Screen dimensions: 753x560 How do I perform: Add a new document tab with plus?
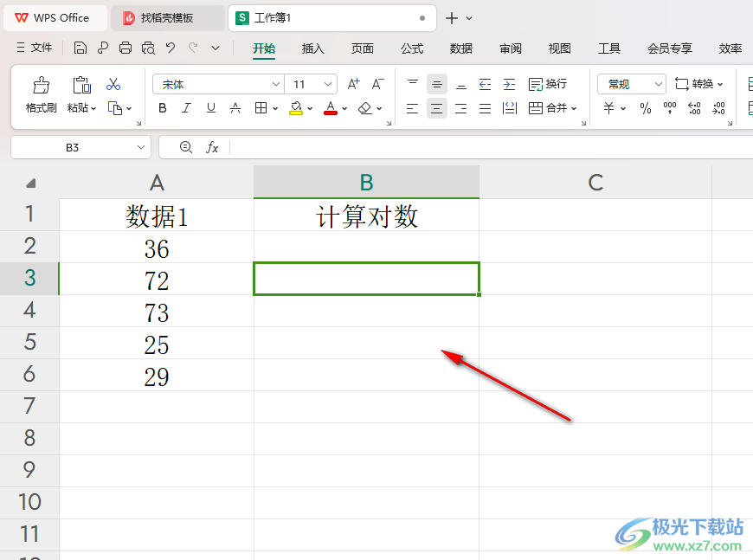tap(452, 18)
